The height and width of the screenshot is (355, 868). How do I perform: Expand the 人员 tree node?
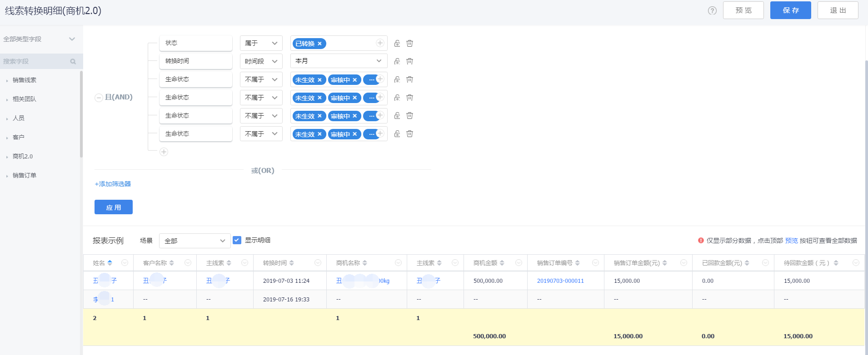pos(7,118)
